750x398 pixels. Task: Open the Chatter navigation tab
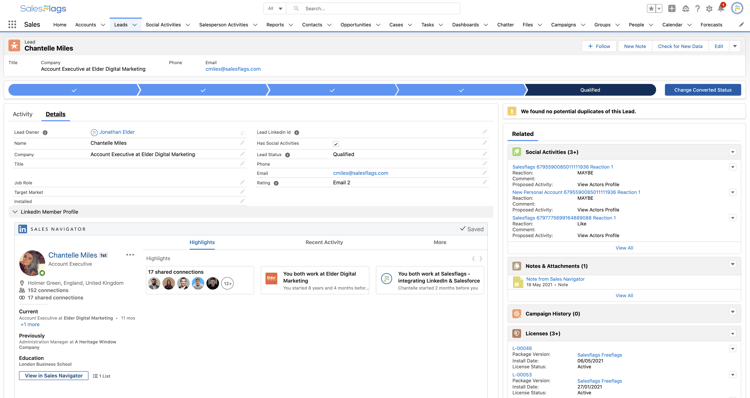[505, 25]
